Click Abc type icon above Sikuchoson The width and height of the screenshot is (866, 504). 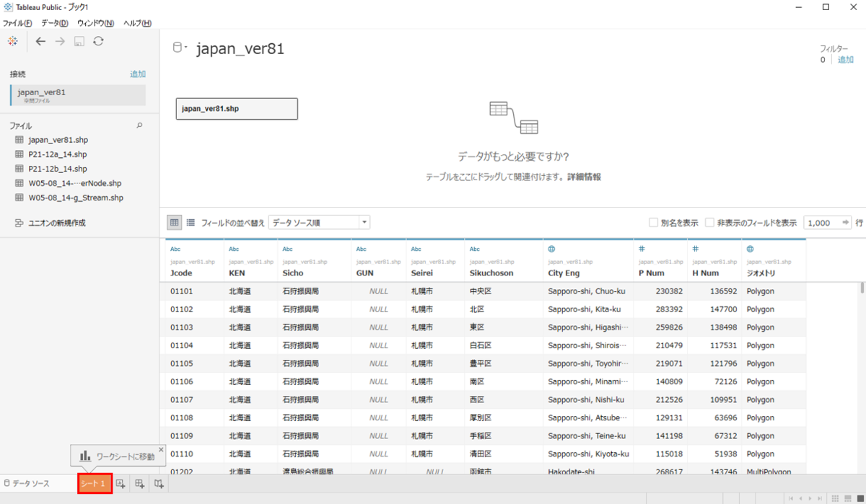click(474, 249)
